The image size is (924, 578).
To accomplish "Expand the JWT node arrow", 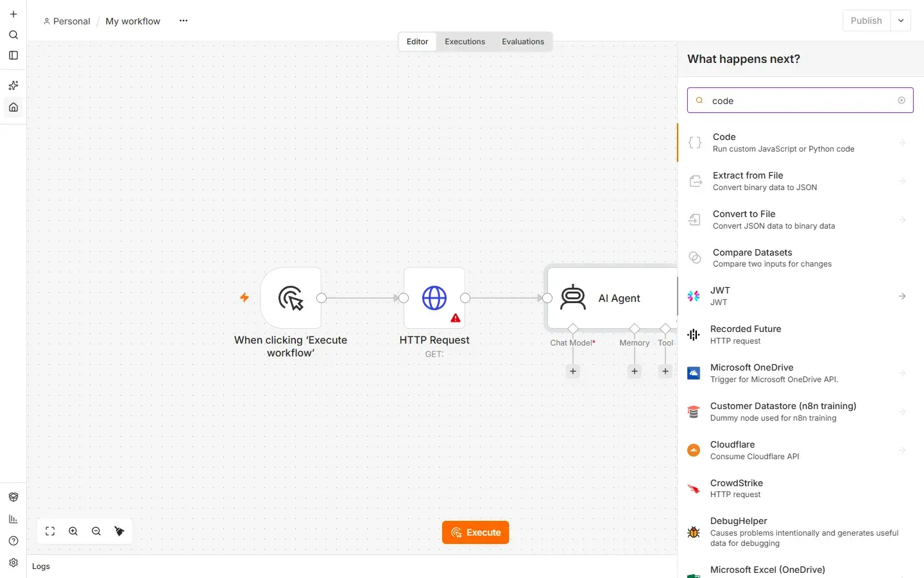I will click(902, 296).
